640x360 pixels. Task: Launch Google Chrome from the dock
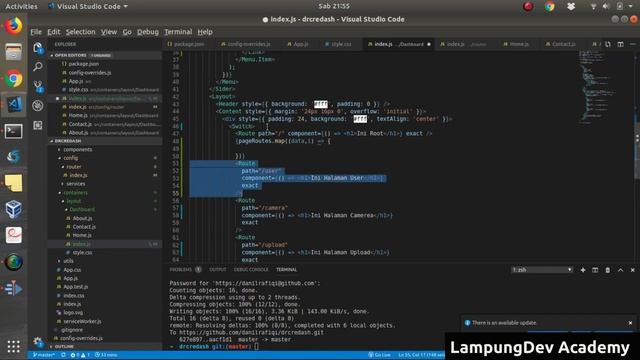coord(13,79)
